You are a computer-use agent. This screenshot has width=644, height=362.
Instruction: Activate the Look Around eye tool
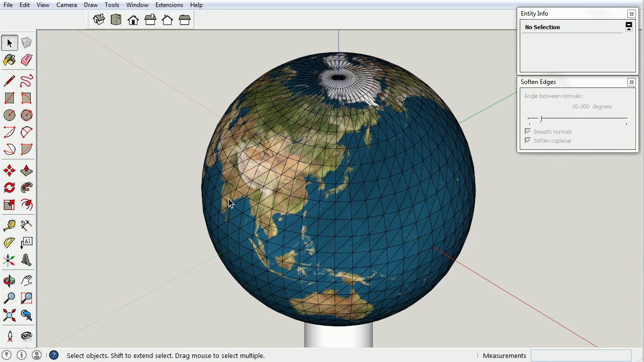[27, 336]
